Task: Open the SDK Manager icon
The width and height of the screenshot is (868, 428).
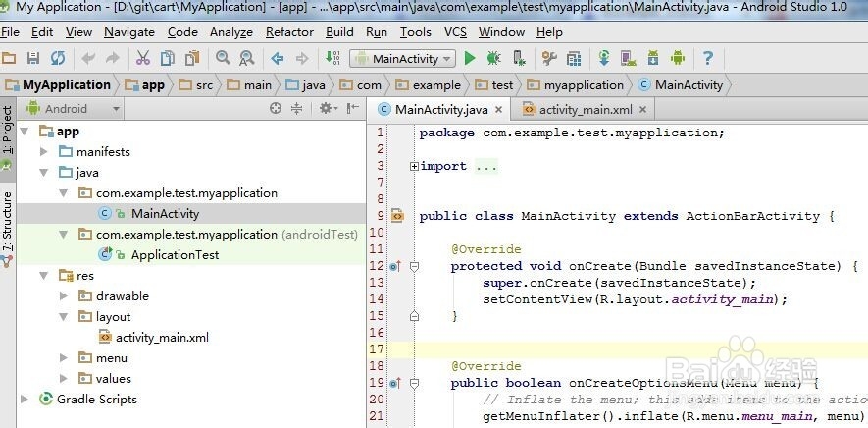Action: 653,58
